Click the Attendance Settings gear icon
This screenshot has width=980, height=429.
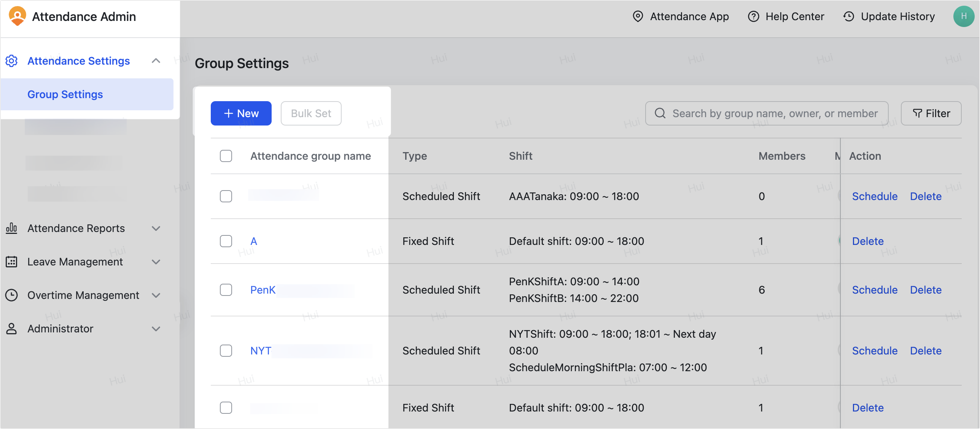[x=12, y=61]
